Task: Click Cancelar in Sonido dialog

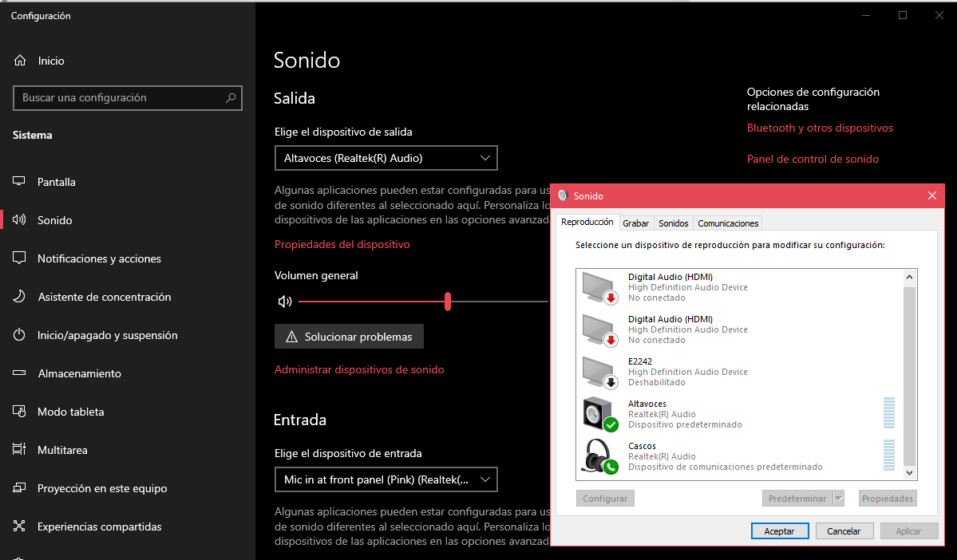Action: (x=844, y=530)
